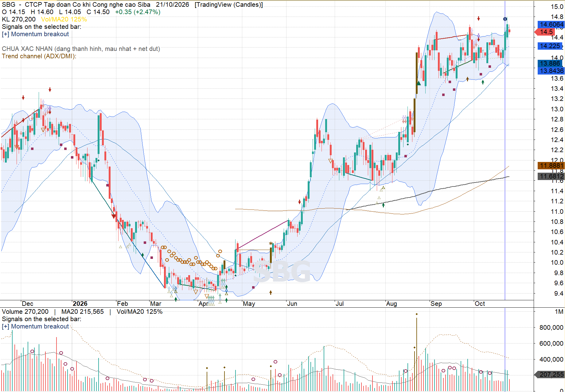Click the gray 11.6812 moving average price tag

point(551,176)
